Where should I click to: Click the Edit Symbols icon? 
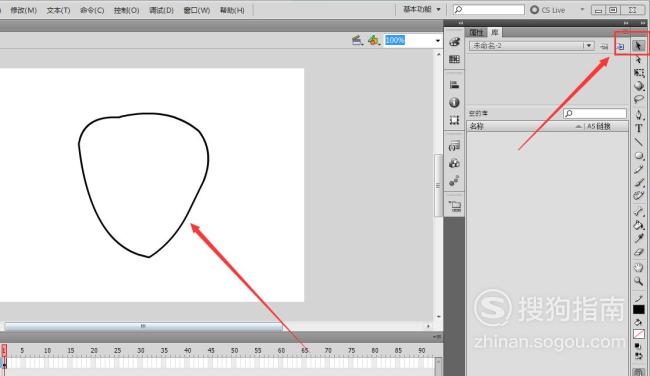pos(374,40)
